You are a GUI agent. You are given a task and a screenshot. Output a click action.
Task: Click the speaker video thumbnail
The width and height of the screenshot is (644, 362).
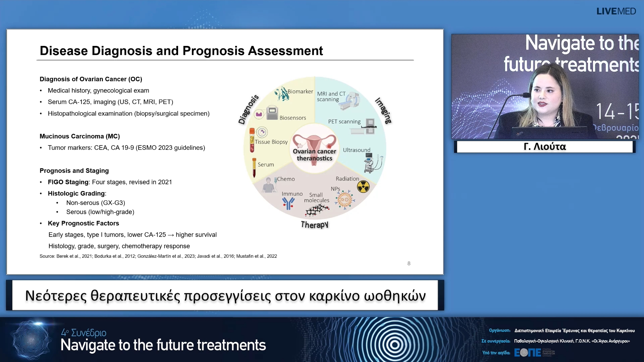click(545, 86)
